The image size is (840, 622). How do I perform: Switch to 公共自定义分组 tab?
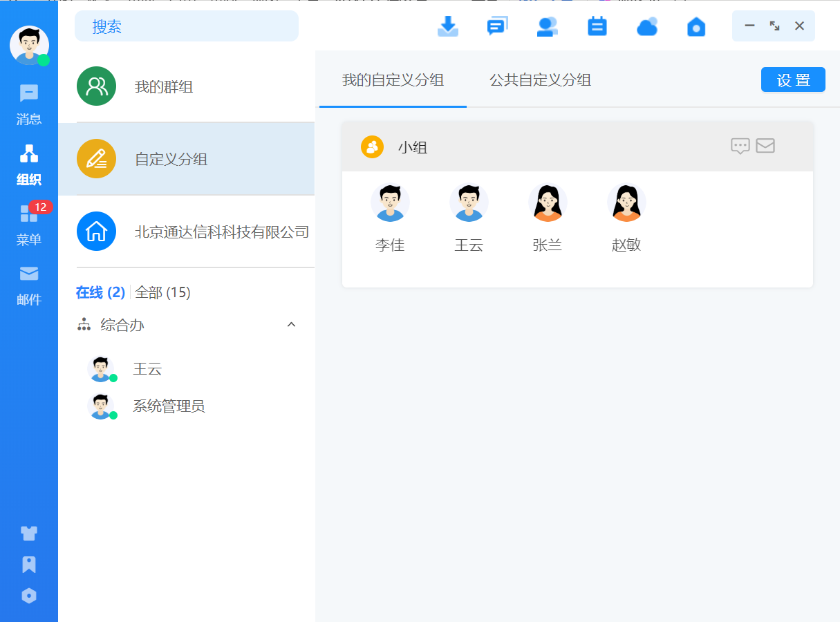coord(540,80)
